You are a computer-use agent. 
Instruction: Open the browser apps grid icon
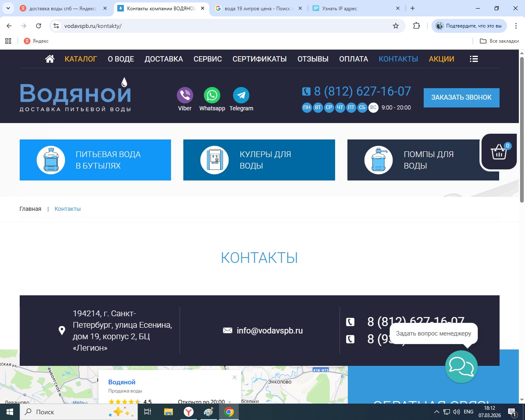(x=8, y=41)
